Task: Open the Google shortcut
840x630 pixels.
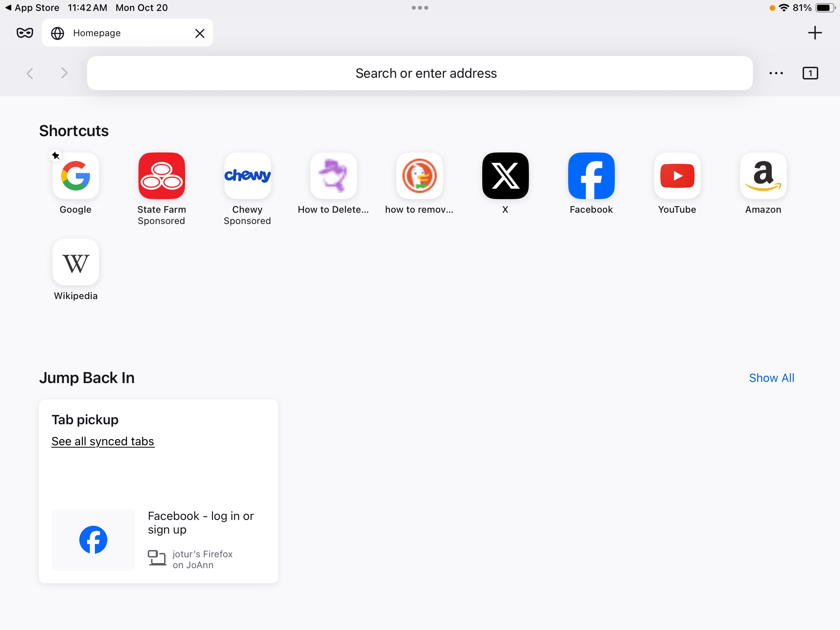Action: (x=76, y=176)
